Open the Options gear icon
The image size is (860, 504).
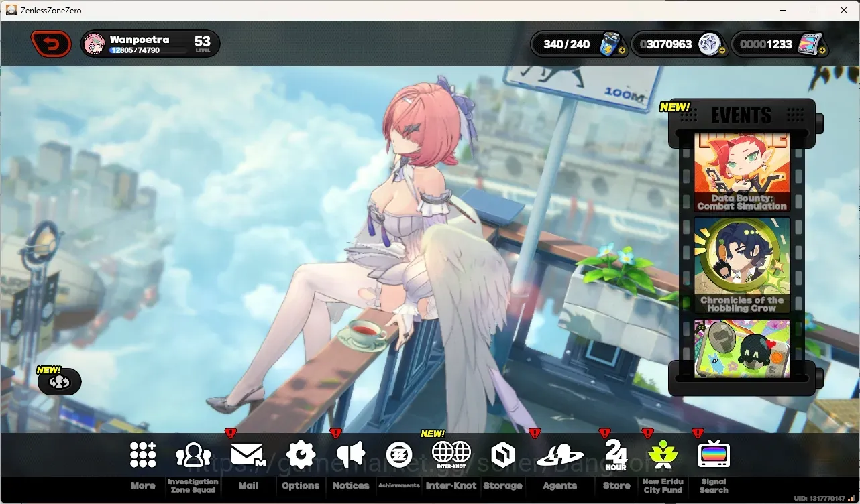point(301,455)
